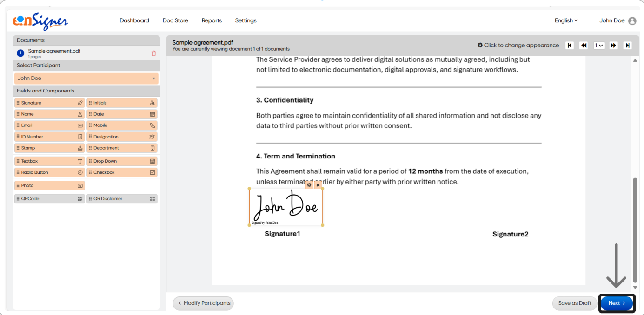Click the Save as Draft button

(575, 303)
